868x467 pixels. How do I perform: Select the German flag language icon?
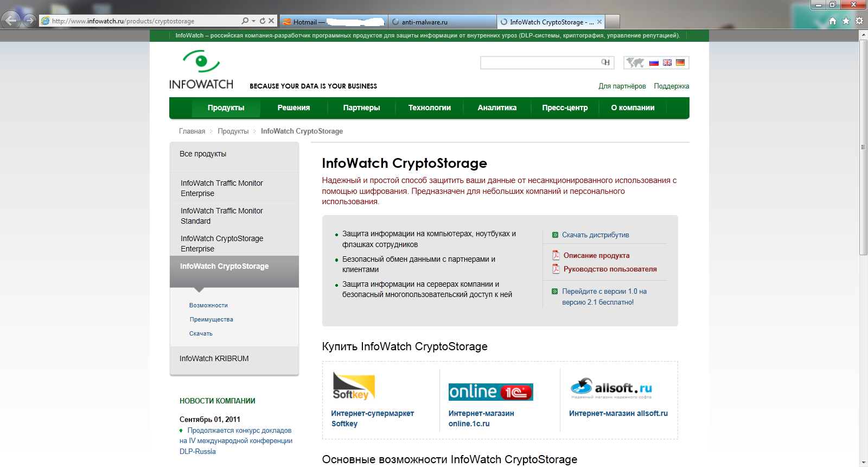pyautogui.click(x=680, y=62)
